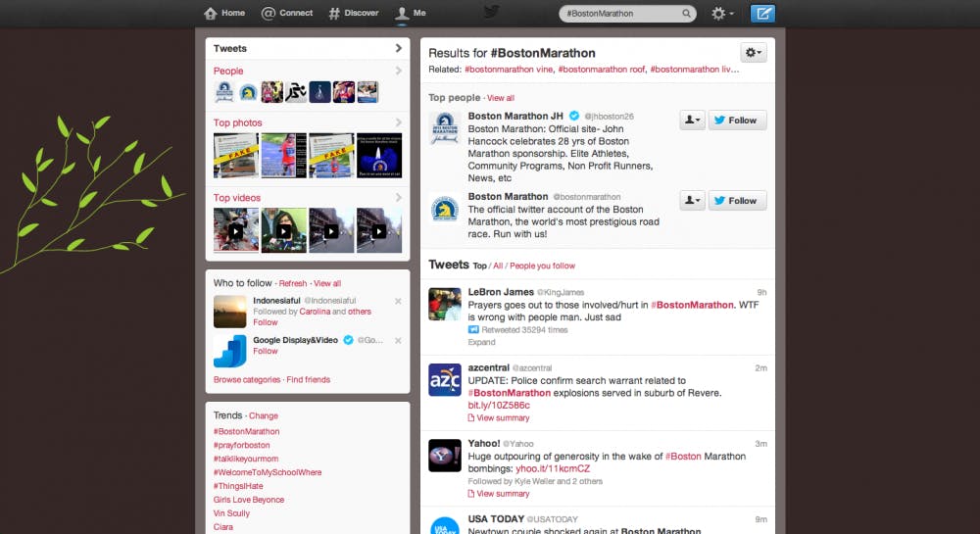Follow Boston Marathon JH account
This screenshot has height=534, width=980.
[737, 120]
